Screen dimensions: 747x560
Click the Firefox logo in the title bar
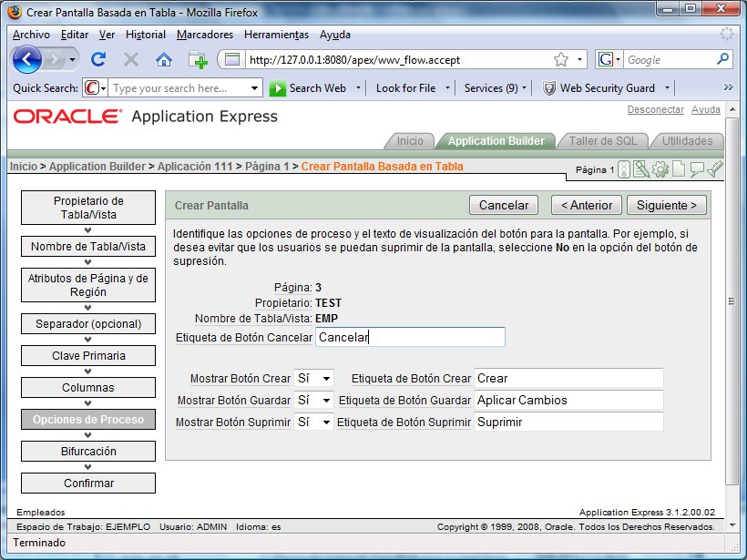(x=15, y=12)
